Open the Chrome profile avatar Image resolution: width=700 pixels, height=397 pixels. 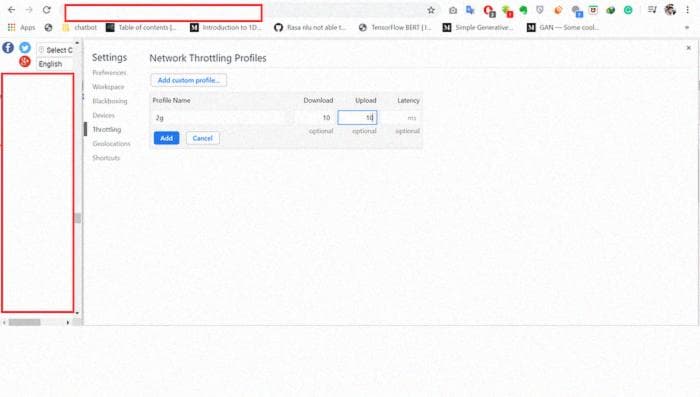pos(670,10)
